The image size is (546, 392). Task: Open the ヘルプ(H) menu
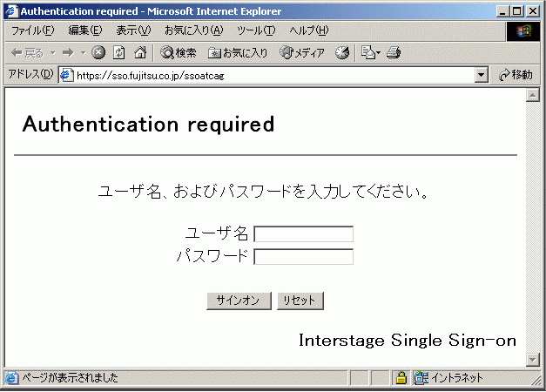[x=309, y=30]
